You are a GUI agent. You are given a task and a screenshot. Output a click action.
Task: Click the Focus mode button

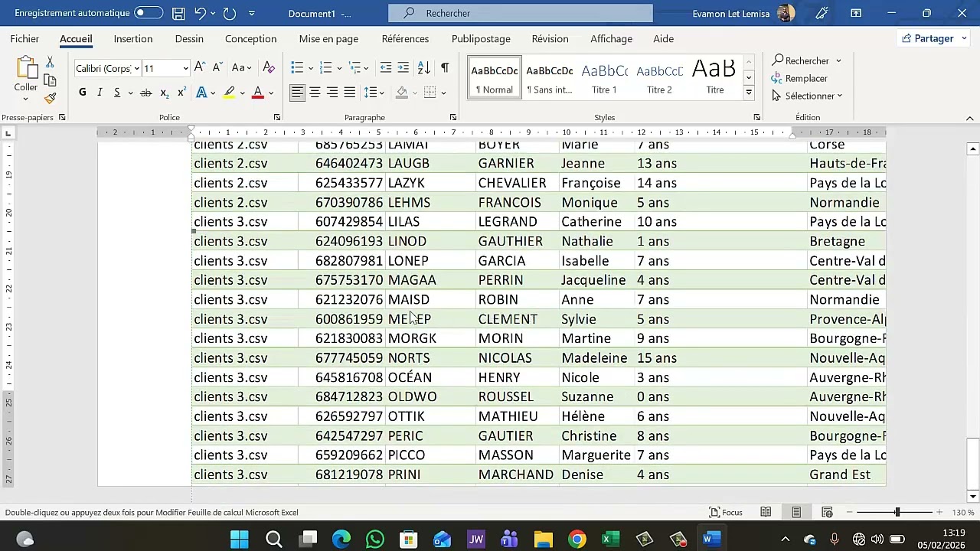click(726, 512)
